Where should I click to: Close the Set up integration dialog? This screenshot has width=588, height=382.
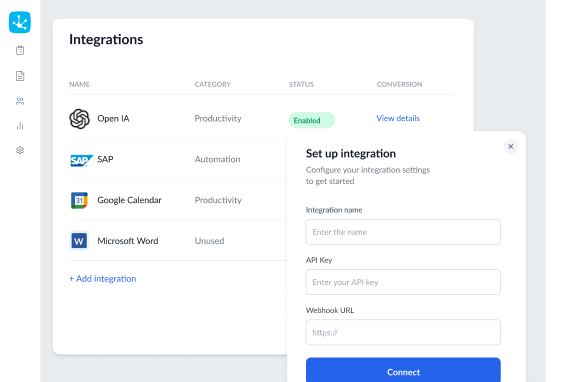point(510,147)
